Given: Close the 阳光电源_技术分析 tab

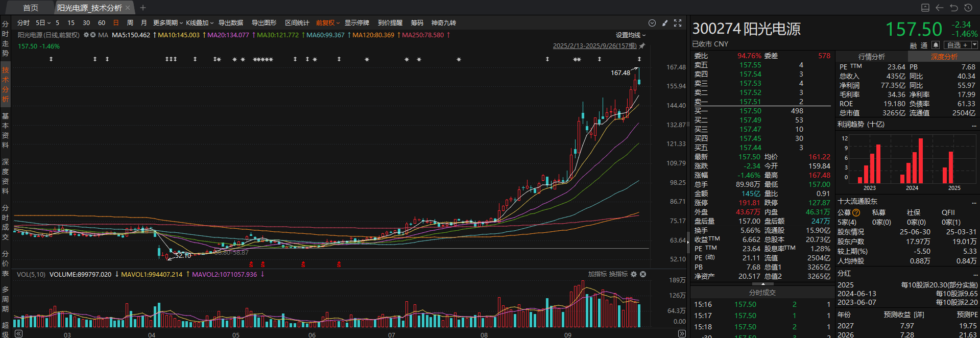Looking at the screenshot, I should click(x=128, y=8).
